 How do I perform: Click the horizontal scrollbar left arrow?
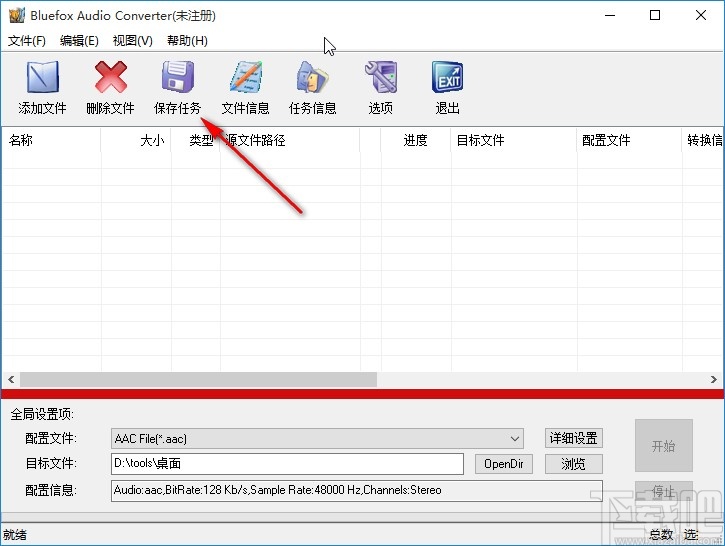coord(11,380)
